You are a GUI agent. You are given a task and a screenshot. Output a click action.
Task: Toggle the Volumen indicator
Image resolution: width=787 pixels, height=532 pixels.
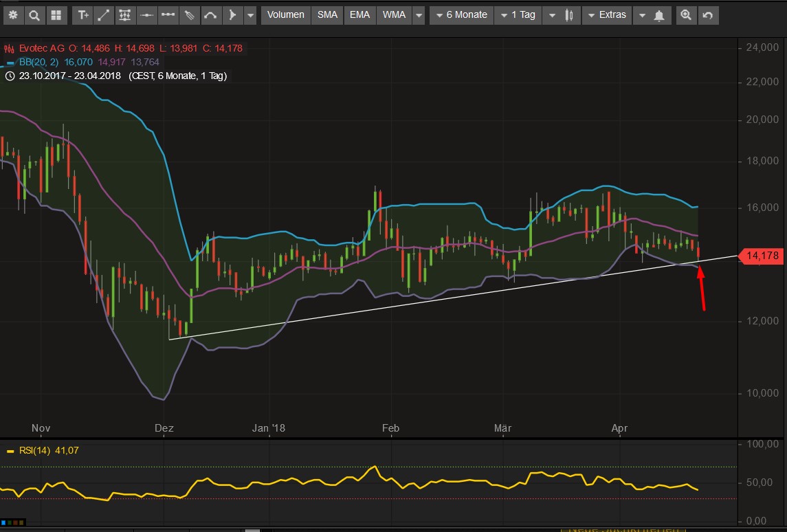click(x=285, y=15)
